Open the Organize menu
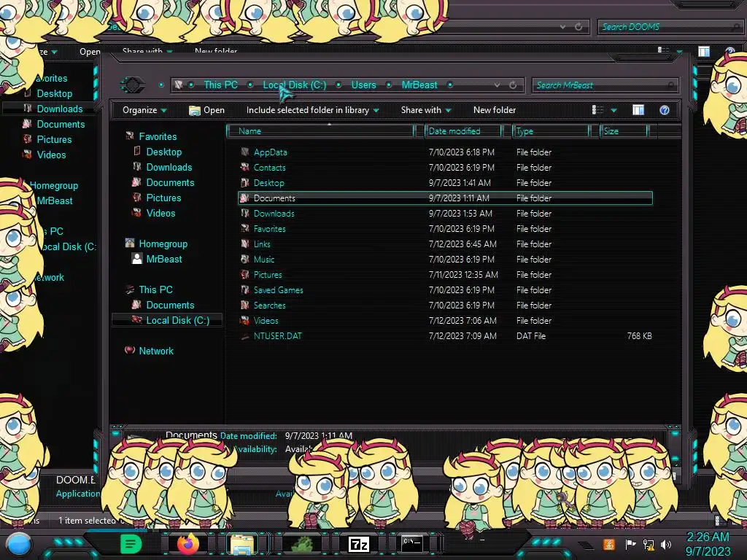 pyautogui.click(x=144, y=110)
